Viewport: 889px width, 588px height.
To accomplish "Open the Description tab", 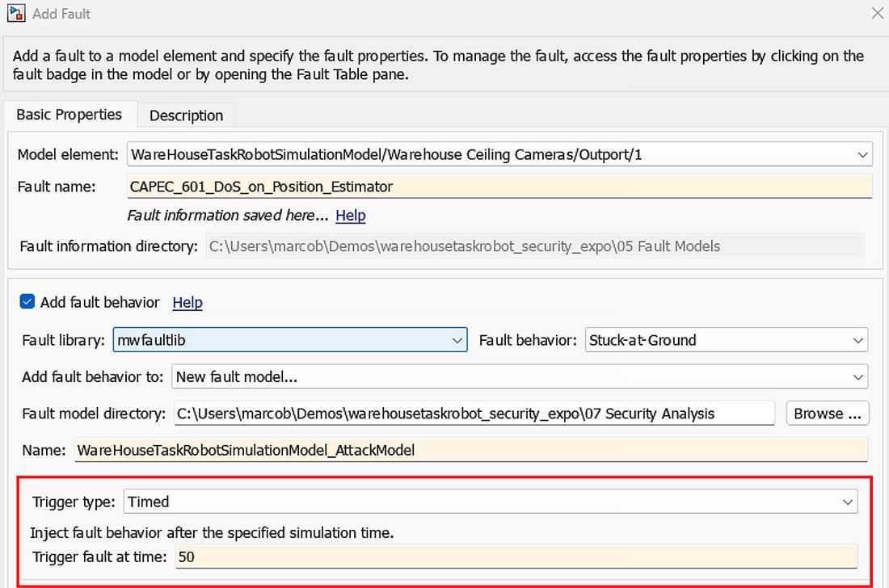I will tap(186, 115).
